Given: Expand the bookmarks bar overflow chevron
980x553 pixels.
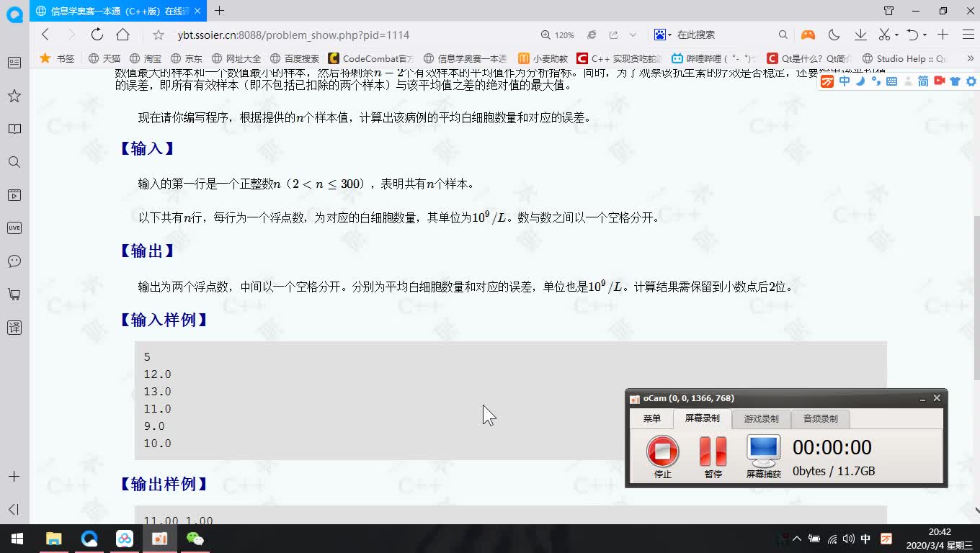Looking at the screenshot, I should pyautogui.click(x=971, y=58).
